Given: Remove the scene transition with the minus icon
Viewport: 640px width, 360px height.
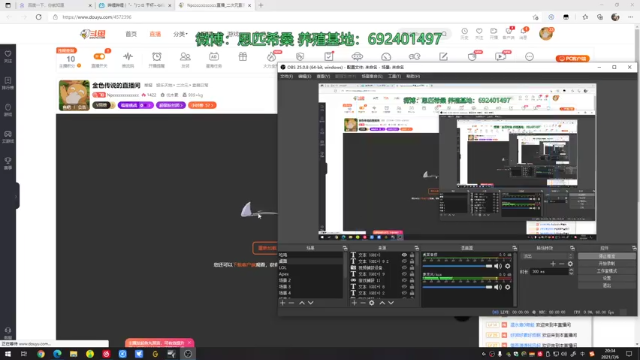Looking at the screenshot, I should 562,264.
